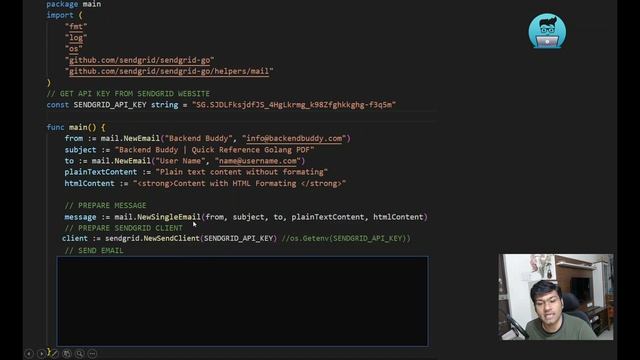Click the htmlContent strong-tag string

[240, 184]
